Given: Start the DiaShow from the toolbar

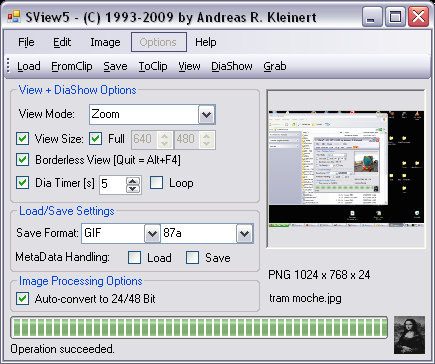Looking at the screenshot, I should 232,66.
